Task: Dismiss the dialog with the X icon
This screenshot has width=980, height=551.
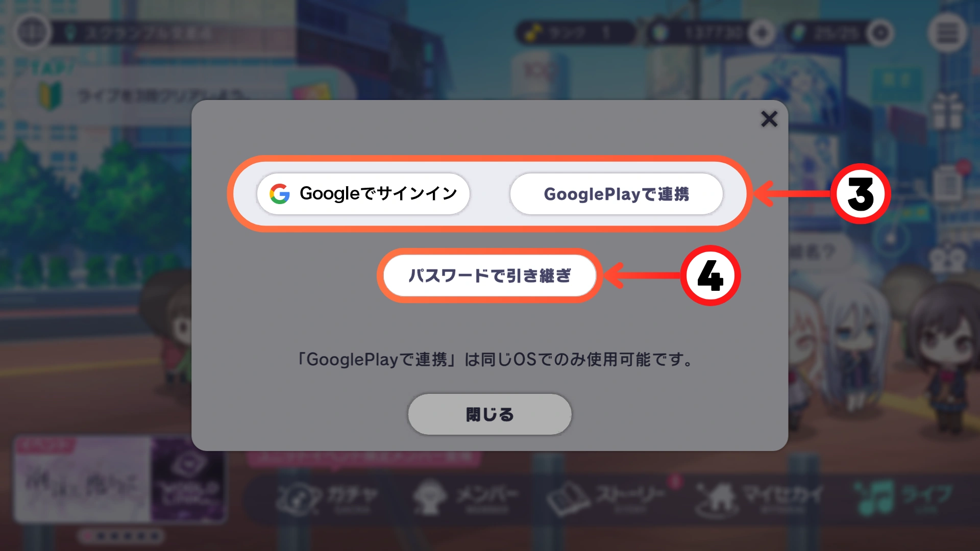Action: click(769, 119)
